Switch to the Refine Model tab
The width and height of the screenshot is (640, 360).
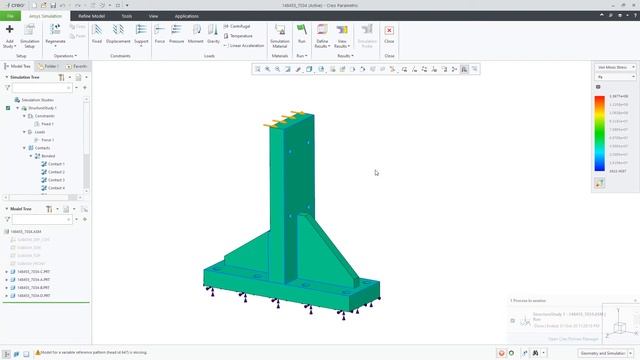tap(91, 16)
